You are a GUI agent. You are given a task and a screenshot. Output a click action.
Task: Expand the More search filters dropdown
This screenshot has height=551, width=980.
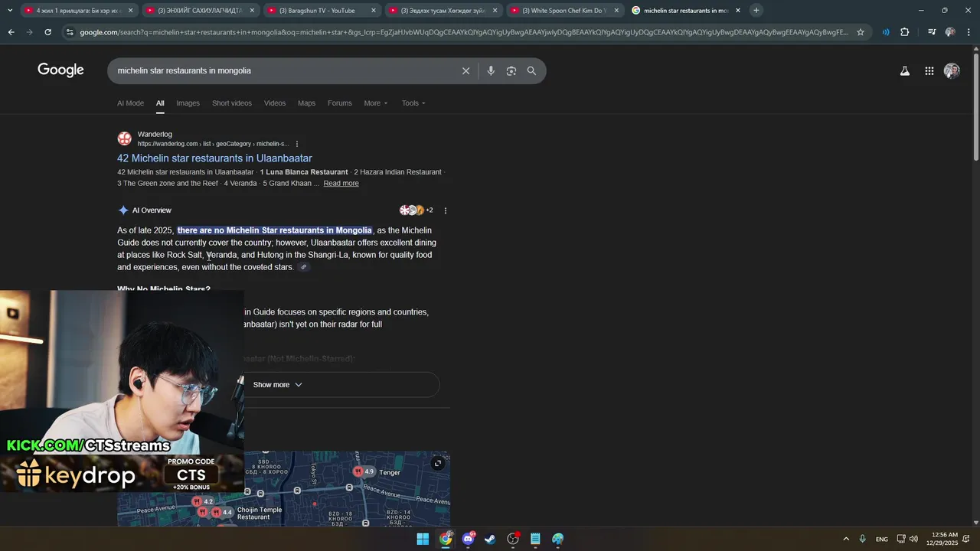[376, 103]
